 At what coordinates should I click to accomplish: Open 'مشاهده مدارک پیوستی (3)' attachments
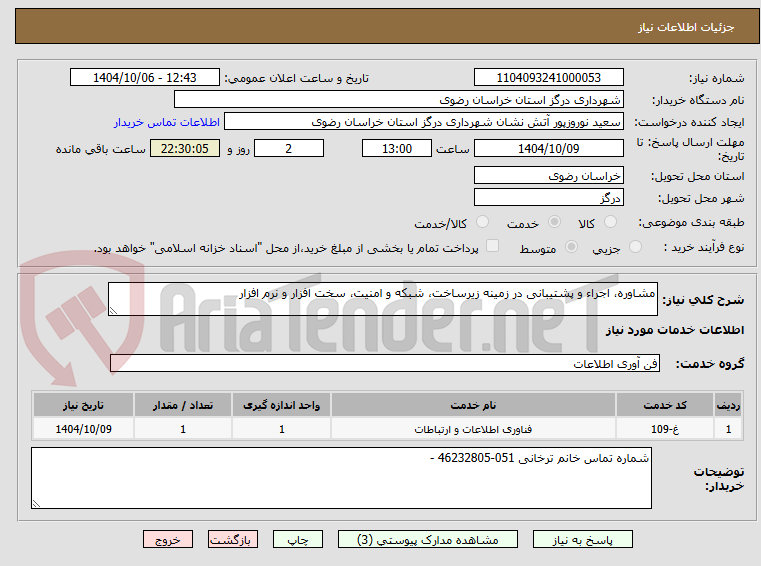coord(428,539)
